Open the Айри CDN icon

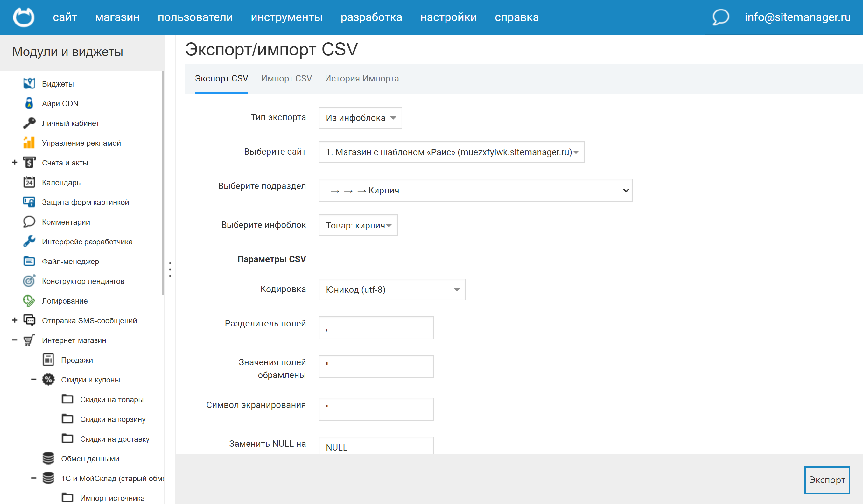point(29,103)
